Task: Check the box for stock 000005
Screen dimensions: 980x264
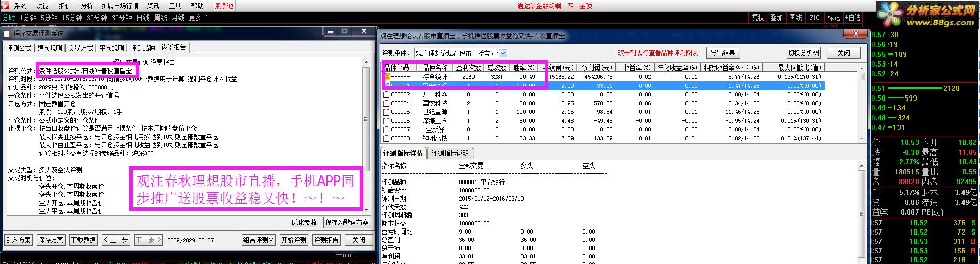Action: [x=386, y=112]
